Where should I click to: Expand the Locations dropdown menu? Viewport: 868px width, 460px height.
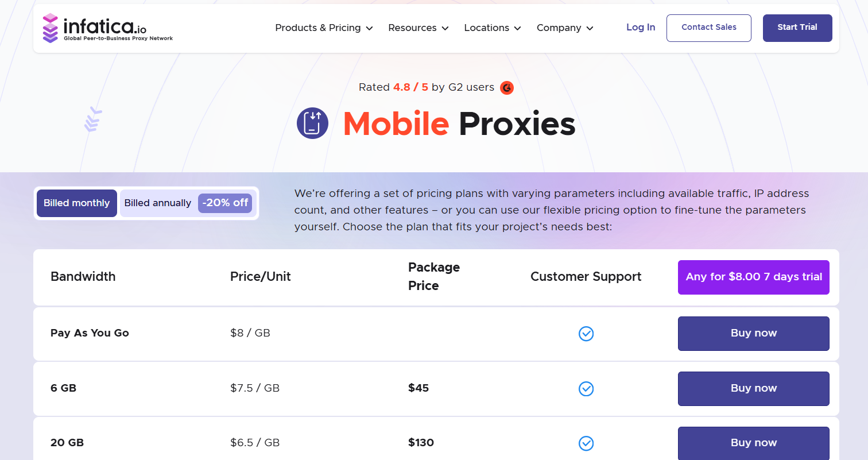point(492,28)
